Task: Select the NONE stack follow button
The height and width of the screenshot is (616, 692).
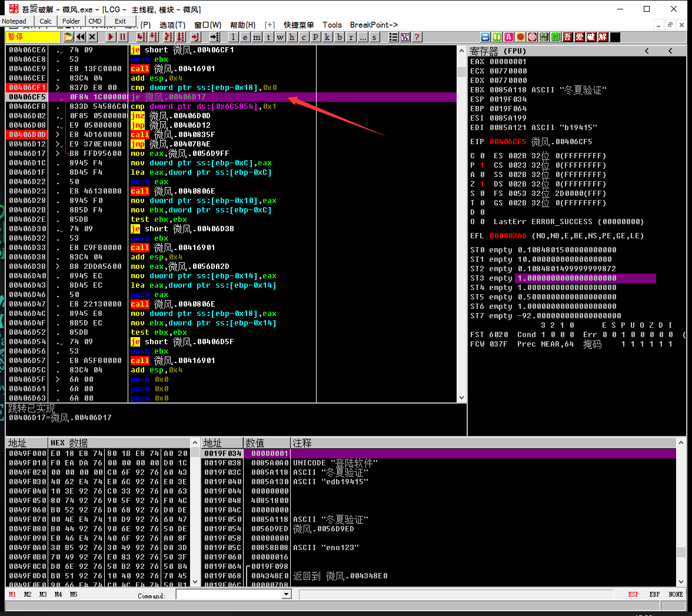Action: pos(676,594)
